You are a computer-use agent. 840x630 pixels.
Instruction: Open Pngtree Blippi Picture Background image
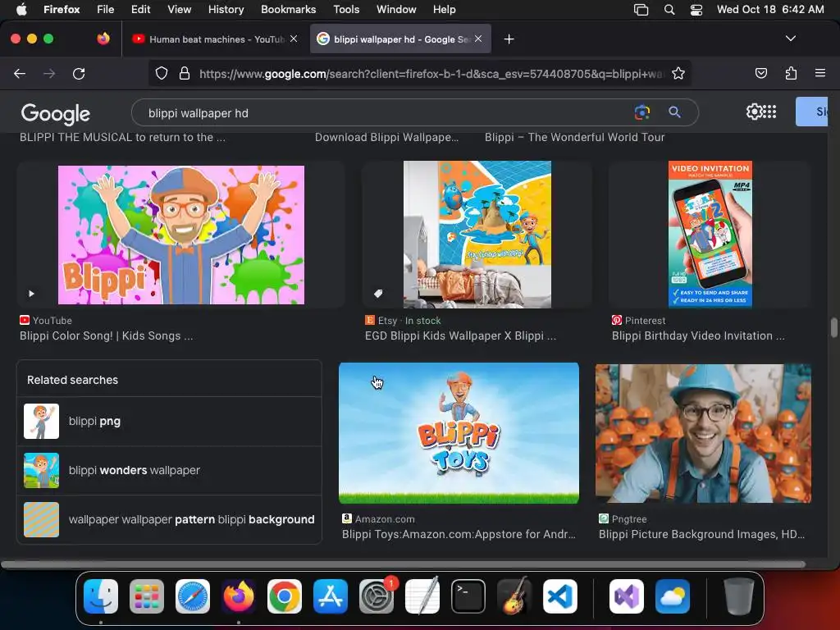point(703,433)
